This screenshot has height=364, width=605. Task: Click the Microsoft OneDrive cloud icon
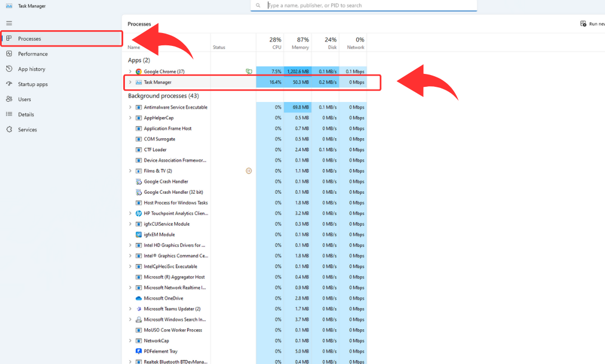138,298
